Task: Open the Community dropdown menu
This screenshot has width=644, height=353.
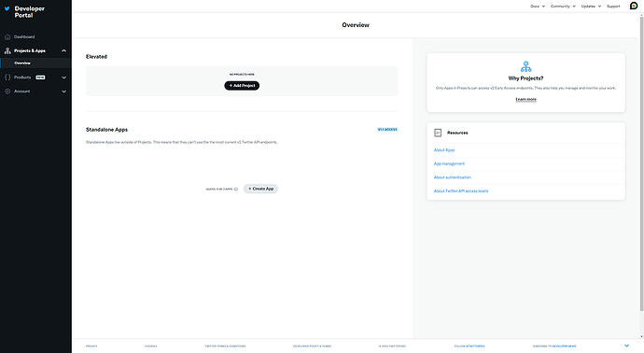Action: [x=563, y=7]
